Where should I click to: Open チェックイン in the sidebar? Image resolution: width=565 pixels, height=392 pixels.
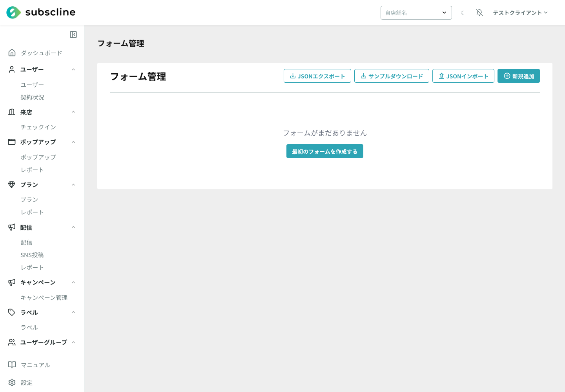tap(38, 127)
